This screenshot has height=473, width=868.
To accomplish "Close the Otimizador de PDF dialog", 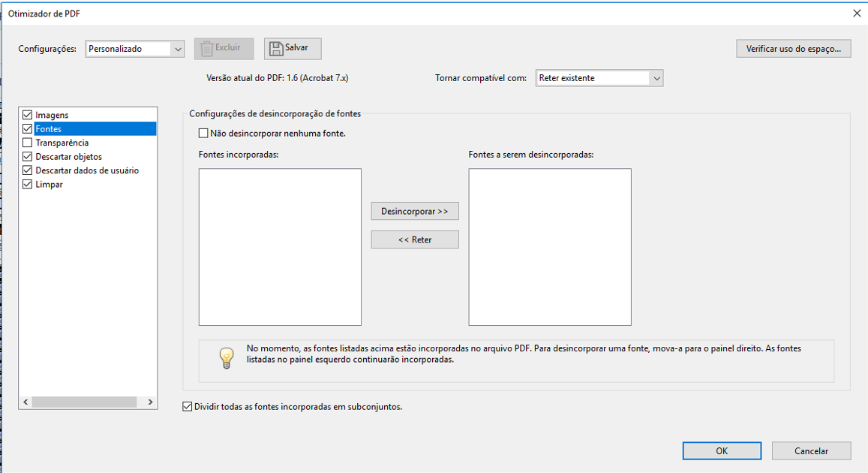I will (x=857, y=13).
